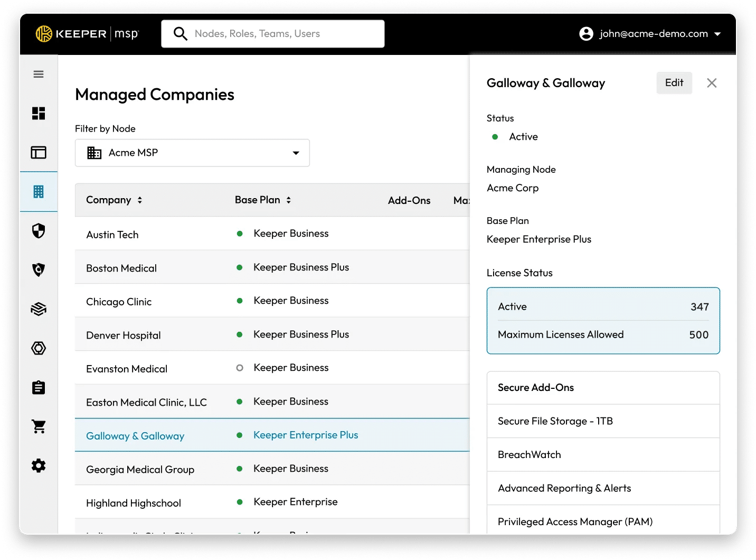Open the Reporting clipboard icon
This screenshot has width=756, height=560.
click(38, 387)
